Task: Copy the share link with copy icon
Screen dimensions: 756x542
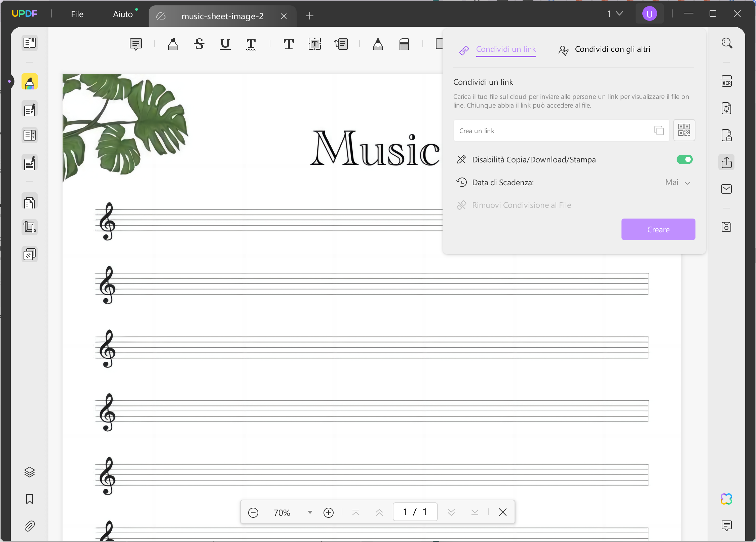Action: tap(659, 130)
